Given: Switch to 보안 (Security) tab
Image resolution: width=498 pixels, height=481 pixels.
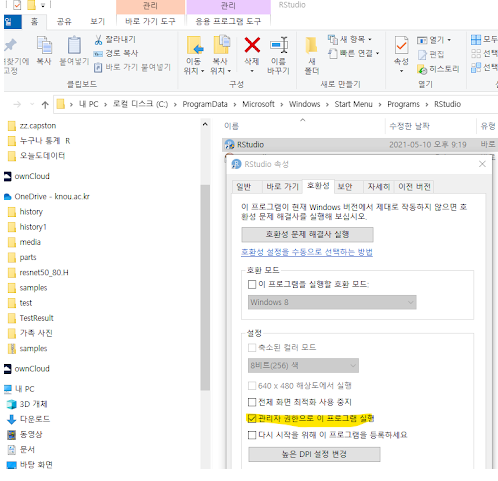Looking at the screenshot, I should [345, 187].
